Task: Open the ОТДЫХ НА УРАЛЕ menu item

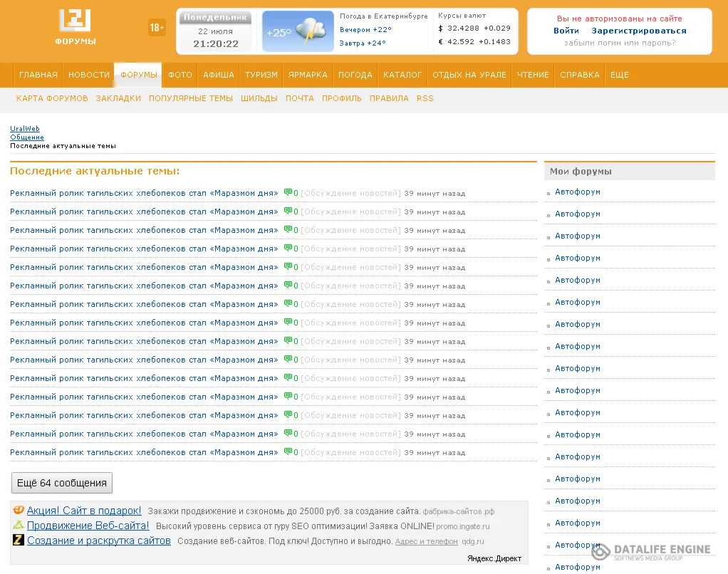Action: click(x=469, y=75)
